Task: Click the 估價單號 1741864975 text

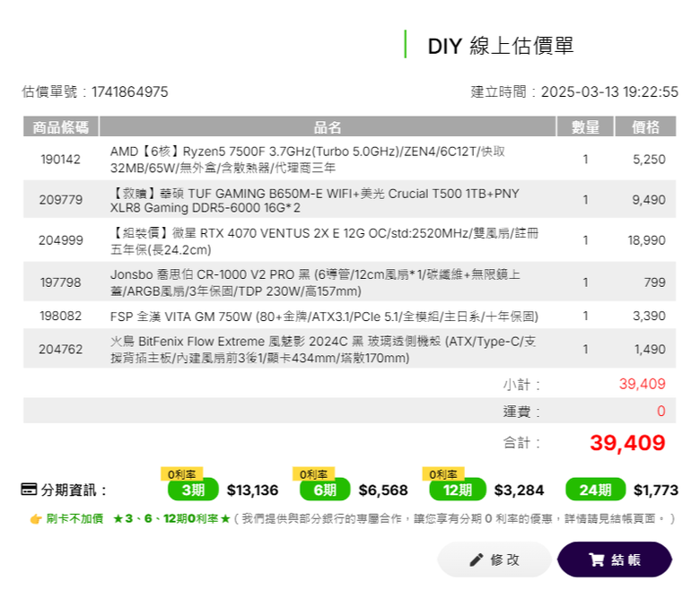Action: (x=95, y=91)
